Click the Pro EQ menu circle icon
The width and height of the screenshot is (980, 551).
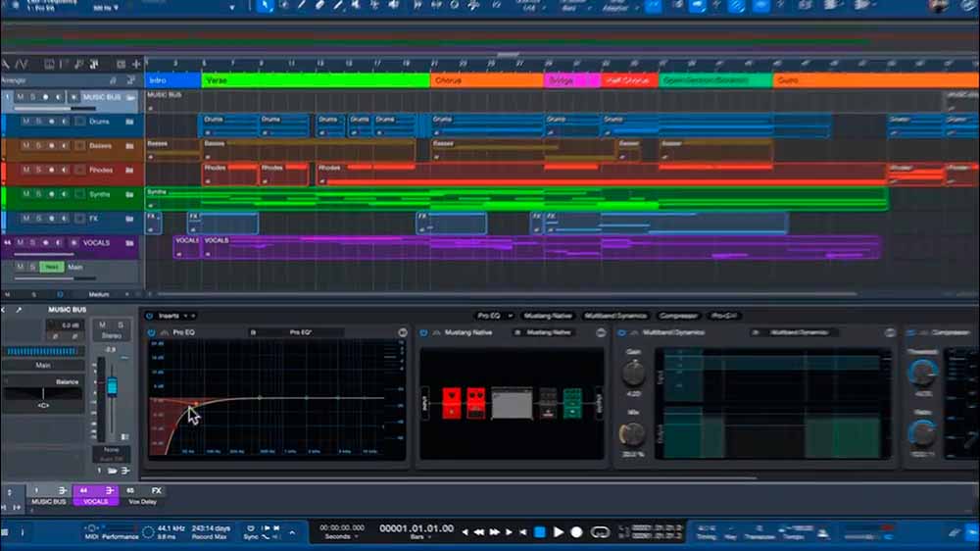coord(403,332)
